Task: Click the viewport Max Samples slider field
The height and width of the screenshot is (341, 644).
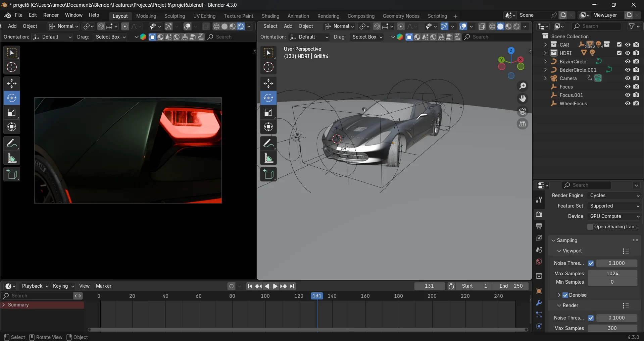Action: (x=612, y=274)
